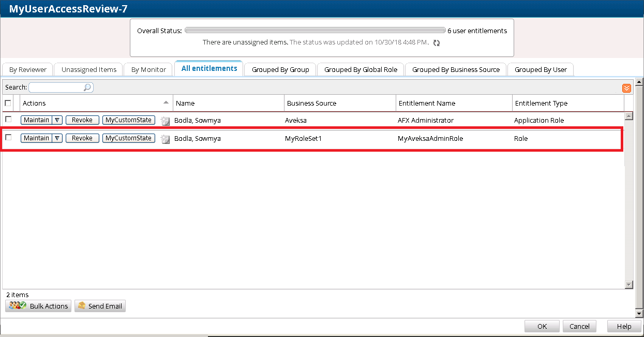Viewport: 644px width, 337px height.
Task: Open the Grouped By User tab
Action: pos(541,69)
